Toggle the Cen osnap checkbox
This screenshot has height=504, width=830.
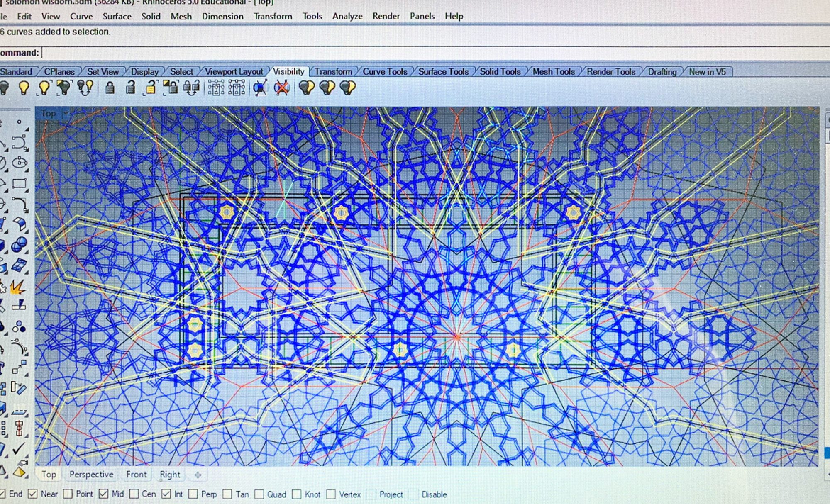[x=134, y=494]
